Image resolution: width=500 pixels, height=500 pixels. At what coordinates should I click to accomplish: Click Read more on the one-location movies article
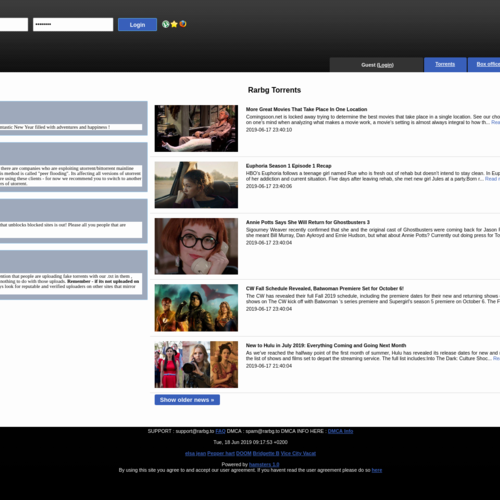(496, 122)
